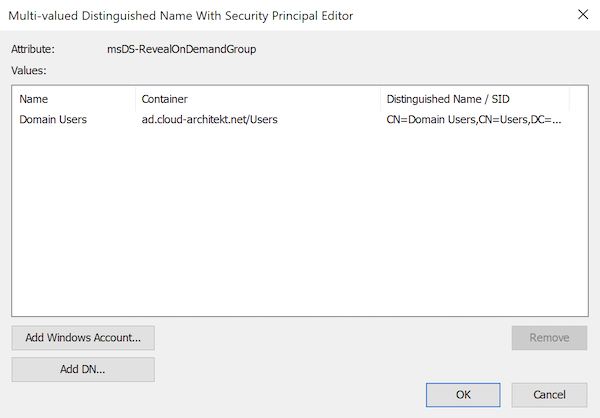This screenshot has width=600, height=418.
Task: Cancel the attribute edit
Action: pyautogui.click(x=549, y=395)
